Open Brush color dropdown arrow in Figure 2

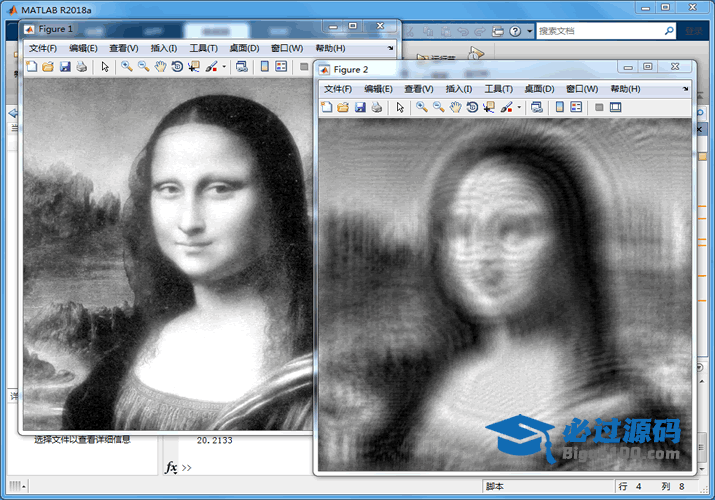[x=519, y=107]
